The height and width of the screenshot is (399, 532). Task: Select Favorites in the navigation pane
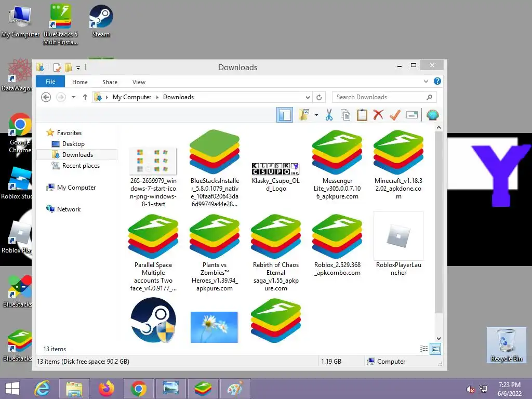coord(69,133)
